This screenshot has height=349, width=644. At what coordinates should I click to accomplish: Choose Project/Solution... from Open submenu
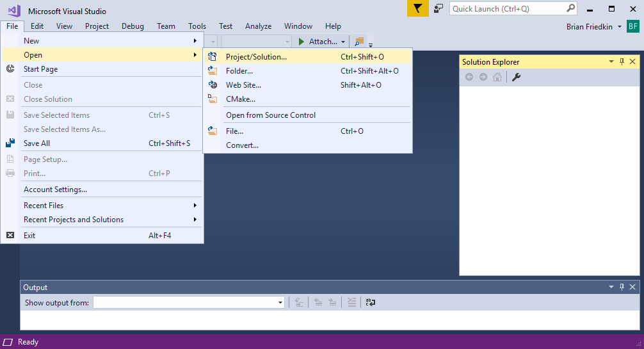[x=308, y=57]
